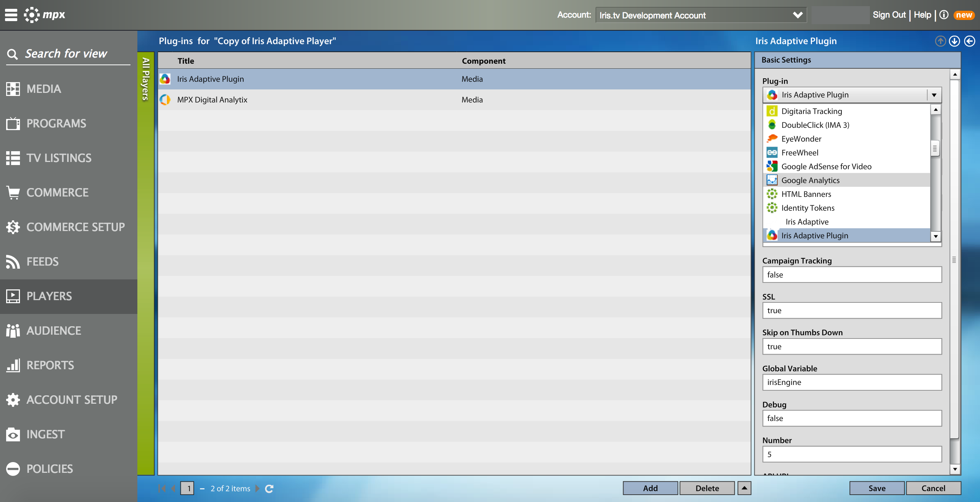Expand the second Iris Adaptive Plugin dropdown
The width and height of the screenshot is (980, 502).
(x=937, y=235)
